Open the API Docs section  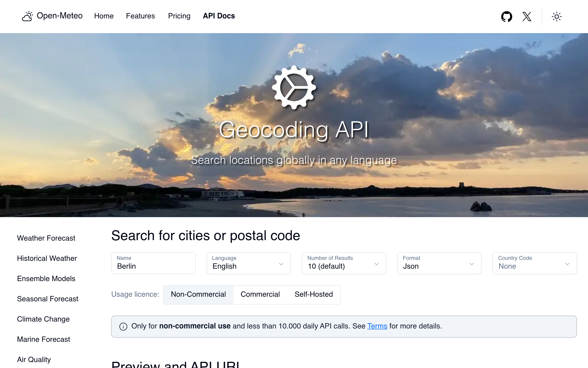click(x=219, y=16)
